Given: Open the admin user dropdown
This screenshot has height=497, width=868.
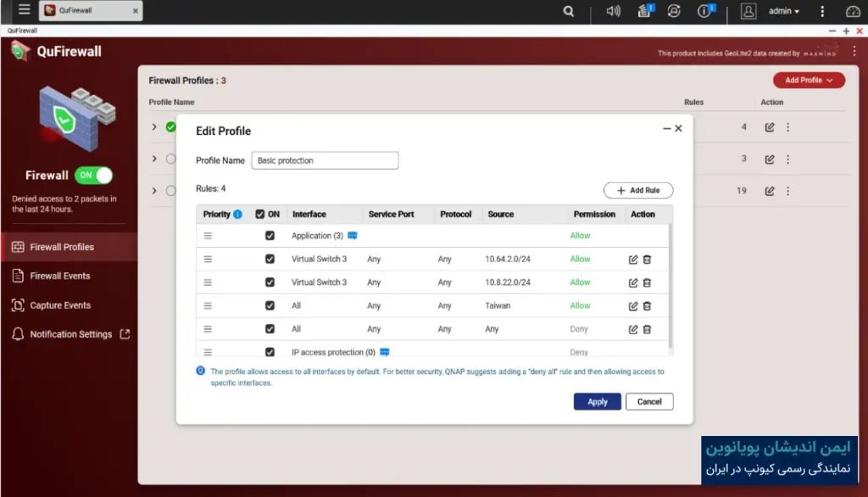Looking at the screenshot, I should pos(783,11).
